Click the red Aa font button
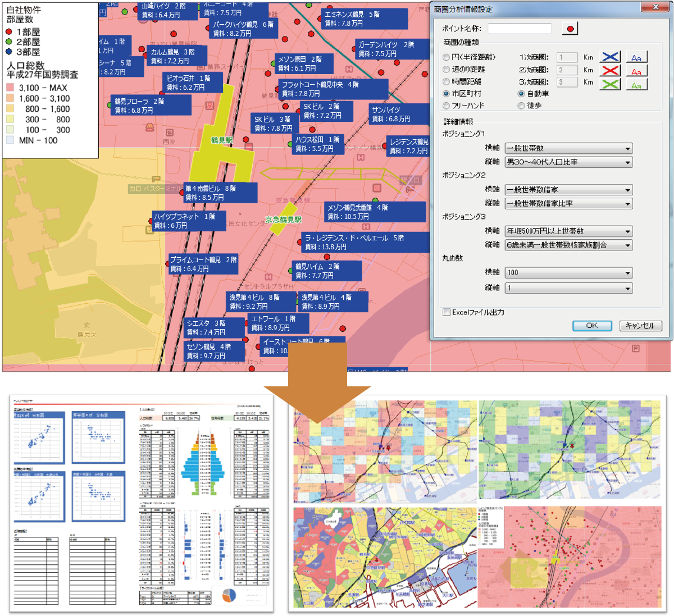This screenshot has height=616, width=674. coord(636,71)
